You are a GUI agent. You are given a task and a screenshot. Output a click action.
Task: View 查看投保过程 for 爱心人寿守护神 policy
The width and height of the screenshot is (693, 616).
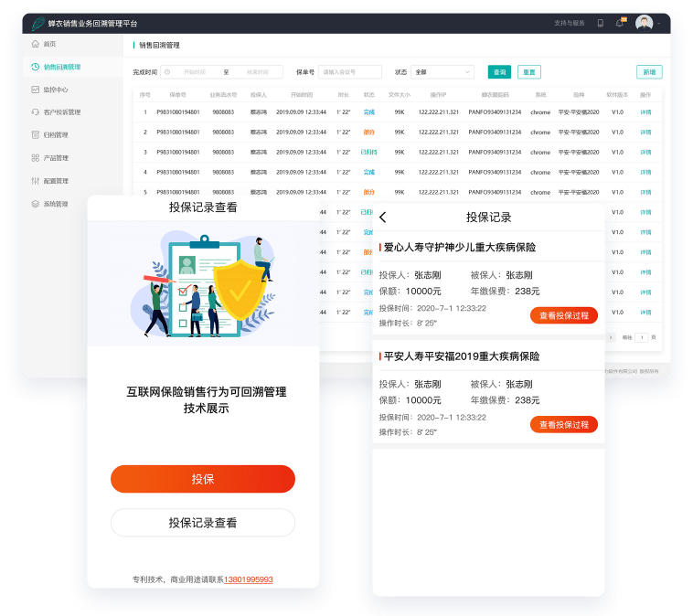pyautogui.click(x=564, y=315)
